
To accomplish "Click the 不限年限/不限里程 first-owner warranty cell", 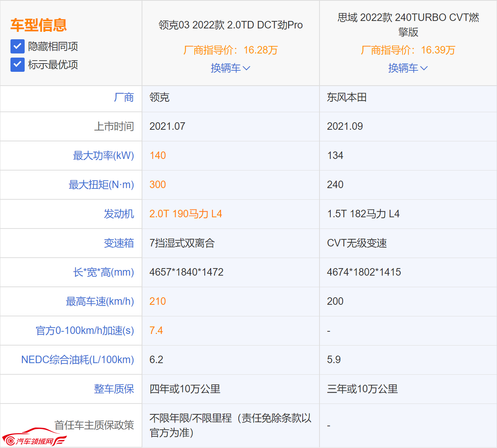I will 231,425.
